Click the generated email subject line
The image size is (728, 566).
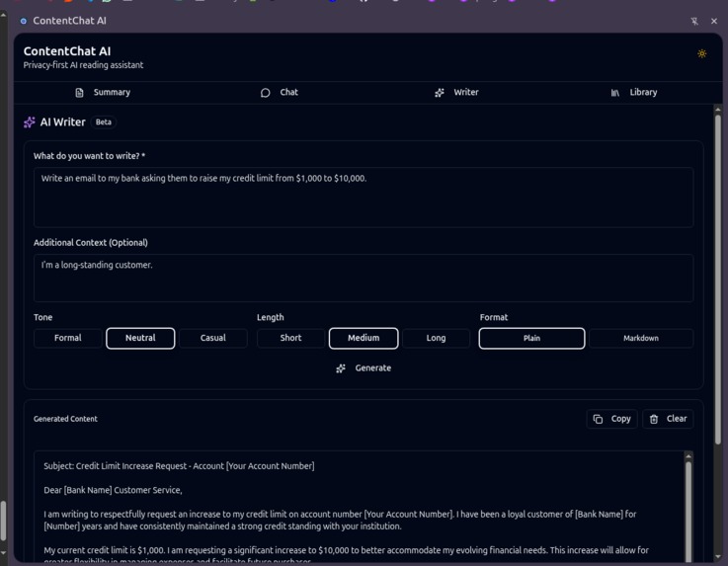coord(179,466)
